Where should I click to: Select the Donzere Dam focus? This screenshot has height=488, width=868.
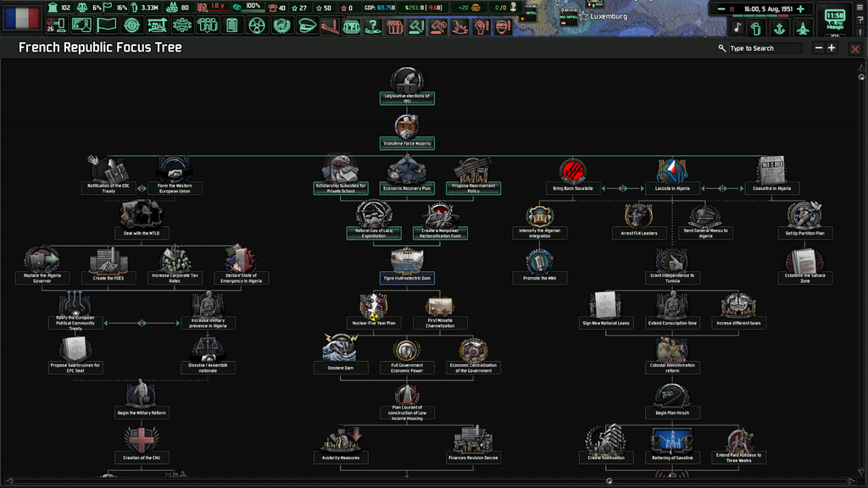(341, 354)
